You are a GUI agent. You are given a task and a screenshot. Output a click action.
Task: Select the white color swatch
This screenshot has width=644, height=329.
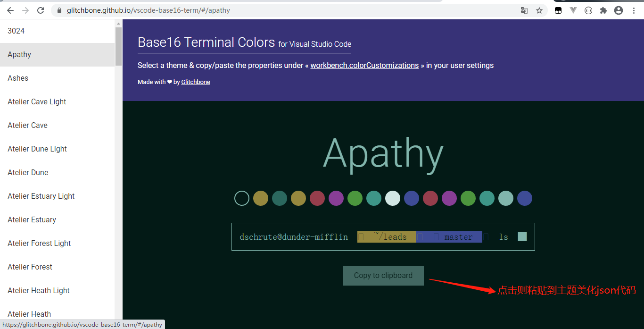coord(393,198)
